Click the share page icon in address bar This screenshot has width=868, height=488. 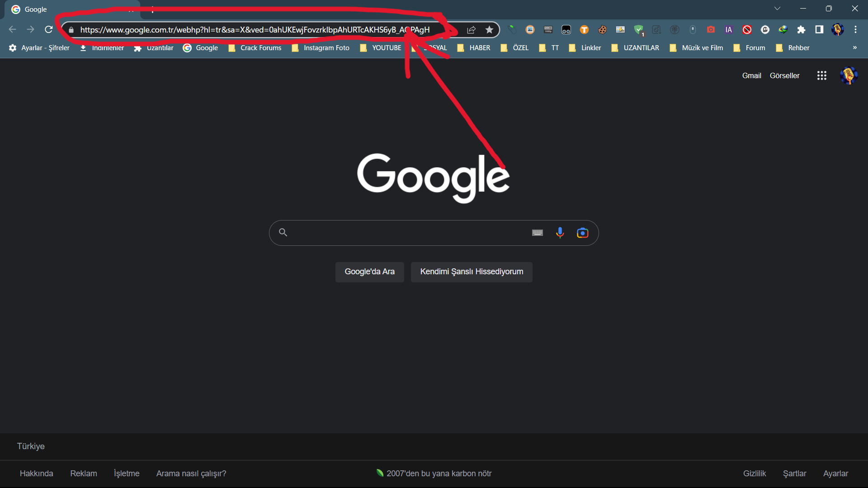[x=471, y=30]
